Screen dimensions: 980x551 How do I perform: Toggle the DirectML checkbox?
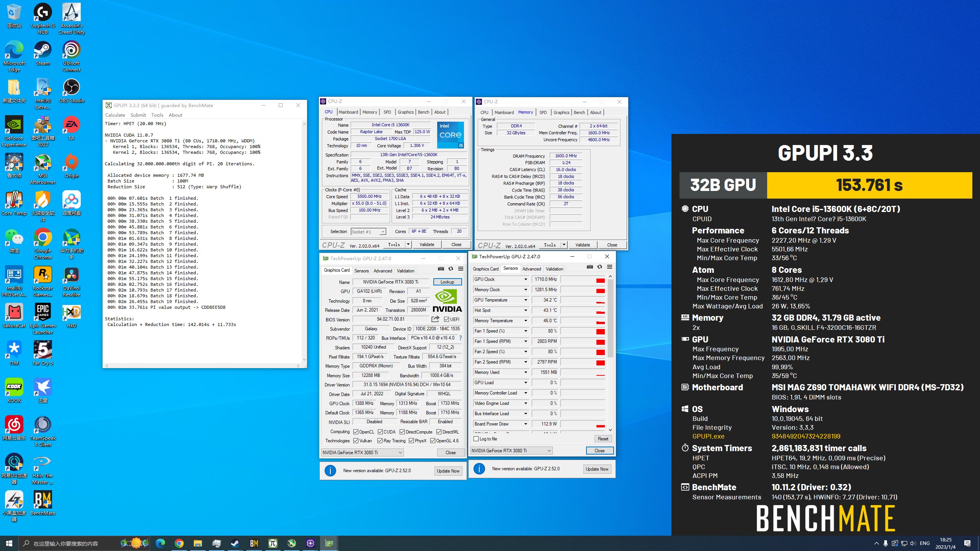pos(439,432)
